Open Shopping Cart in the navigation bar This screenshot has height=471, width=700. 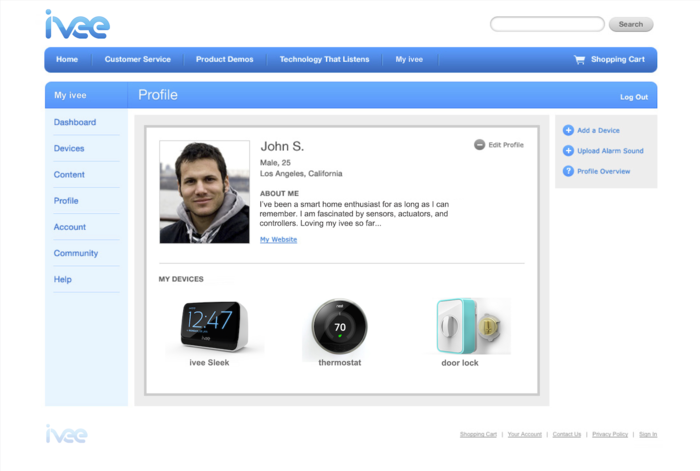(618, 59)
